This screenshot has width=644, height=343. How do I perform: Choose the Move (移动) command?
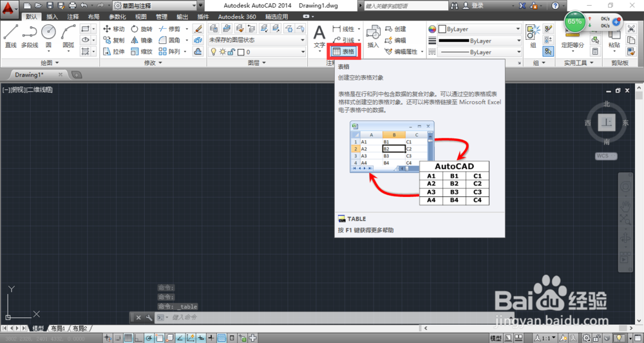114,29
